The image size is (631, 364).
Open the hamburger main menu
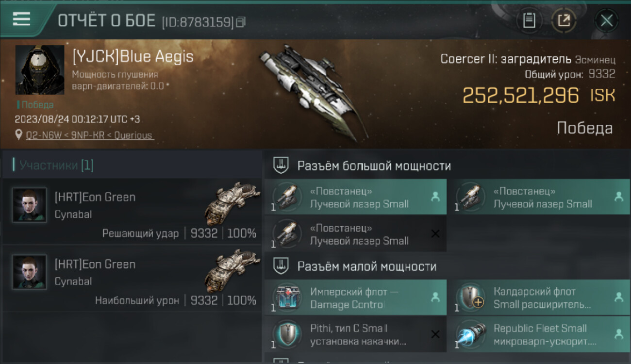[x=22, y=19]
